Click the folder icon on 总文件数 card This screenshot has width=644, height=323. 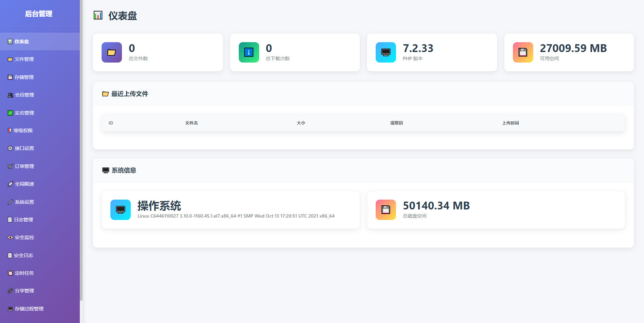point(111,52)
